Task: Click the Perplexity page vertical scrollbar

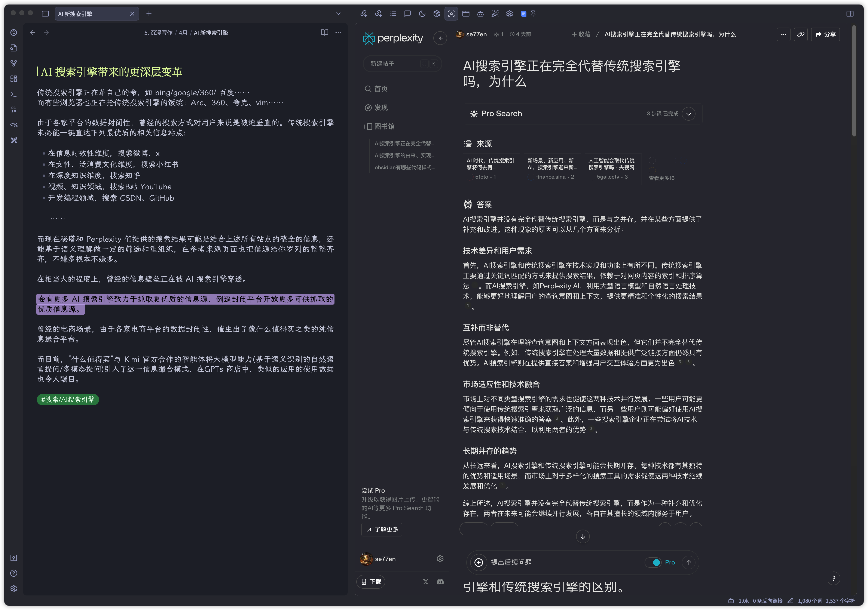Action: (854, 81)
